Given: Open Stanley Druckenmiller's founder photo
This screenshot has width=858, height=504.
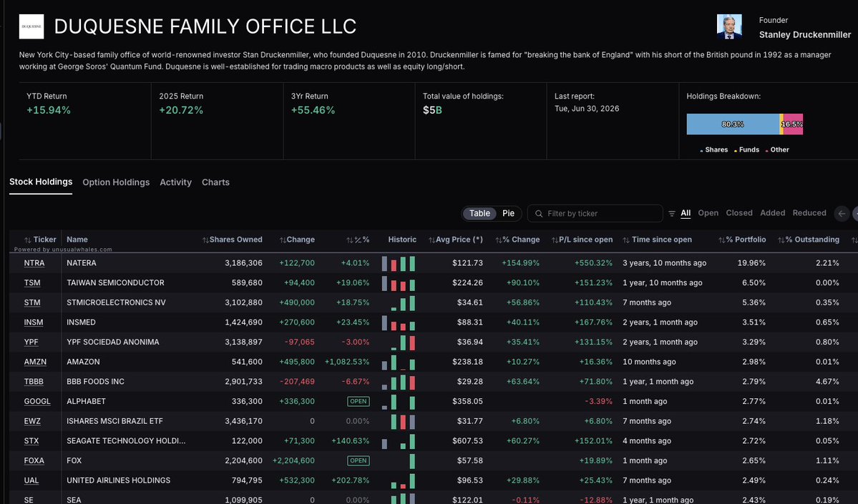Looking at the screenshot, I should pyautogui.click(x=729, y=26).
